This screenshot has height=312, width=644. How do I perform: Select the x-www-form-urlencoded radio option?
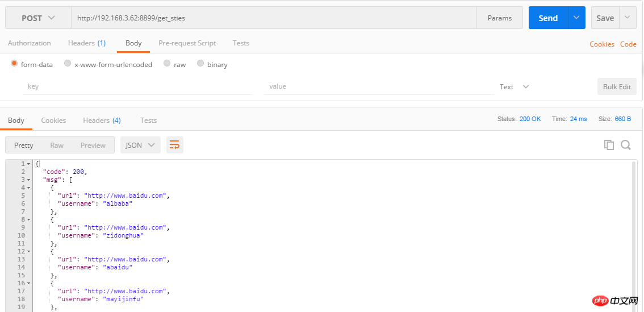68,63
